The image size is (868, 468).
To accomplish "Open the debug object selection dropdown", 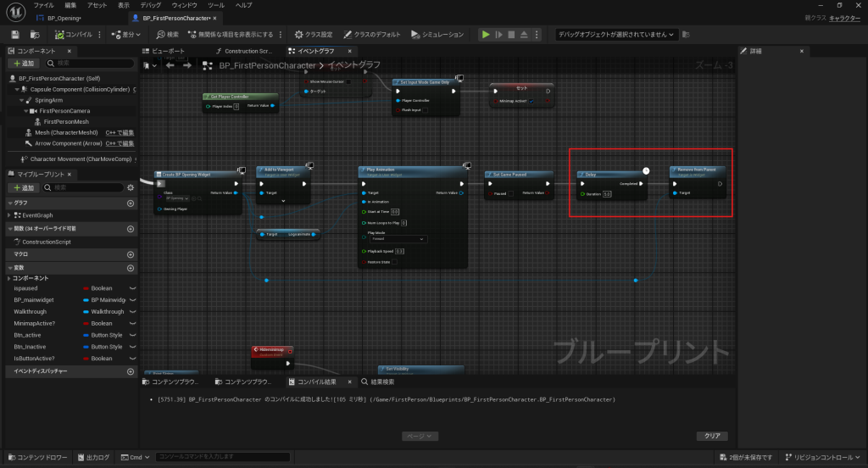I will click(x=616, y=35).
